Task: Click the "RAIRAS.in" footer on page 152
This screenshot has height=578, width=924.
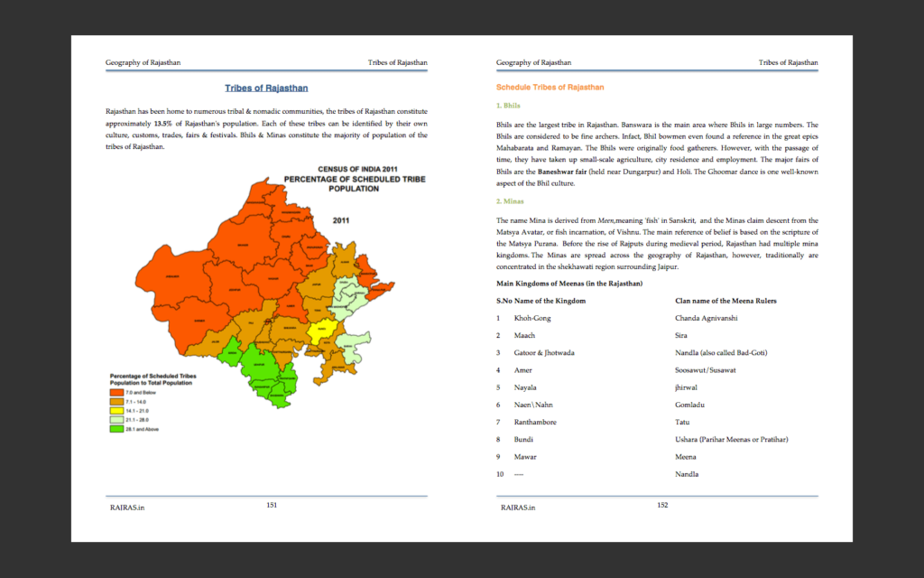Action: [518, 508]
